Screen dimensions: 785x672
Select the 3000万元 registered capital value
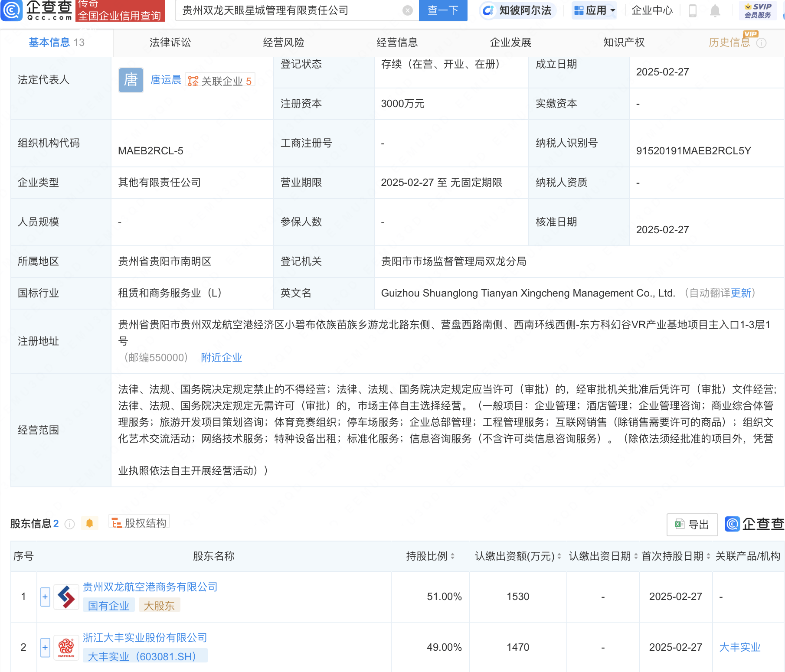click(402, 104)
